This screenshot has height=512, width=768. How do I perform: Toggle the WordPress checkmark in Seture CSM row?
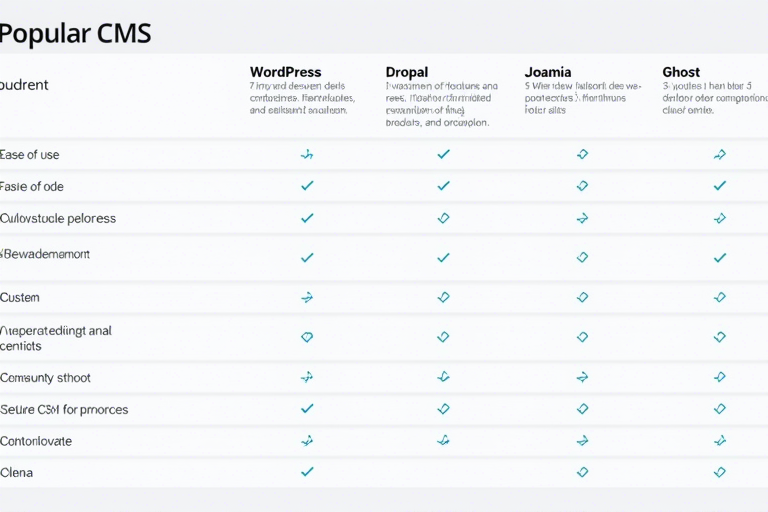307,409
